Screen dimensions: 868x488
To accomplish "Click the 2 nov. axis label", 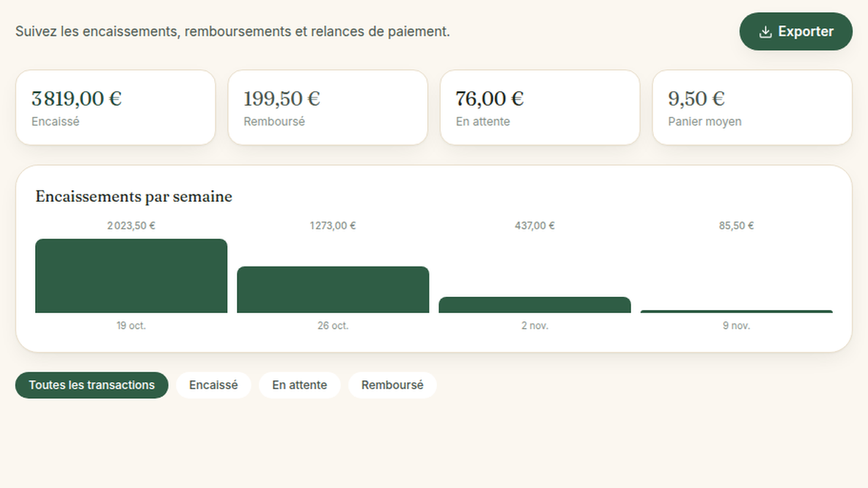I will [534, 326].
